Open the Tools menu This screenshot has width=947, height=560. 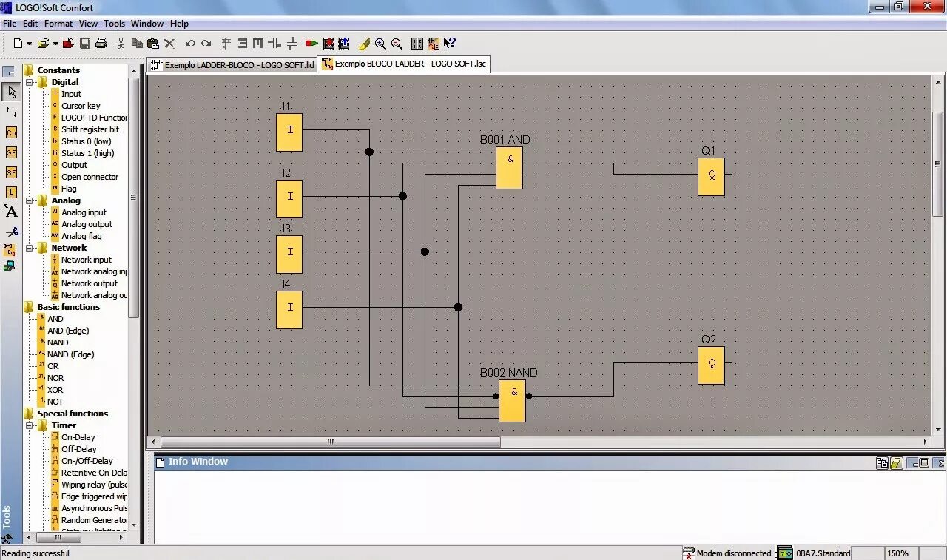click(114, 24)
